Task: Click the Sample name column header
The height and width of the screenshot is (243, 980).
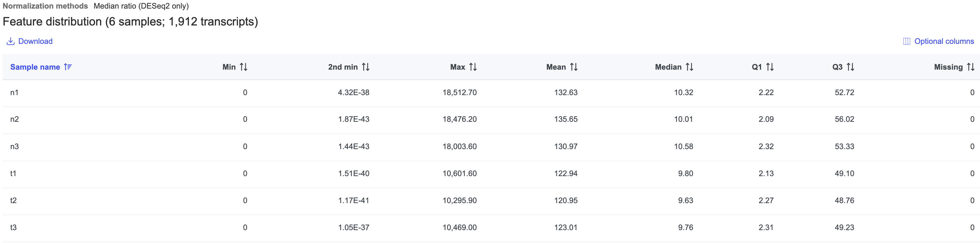Action: coord(35,67)
